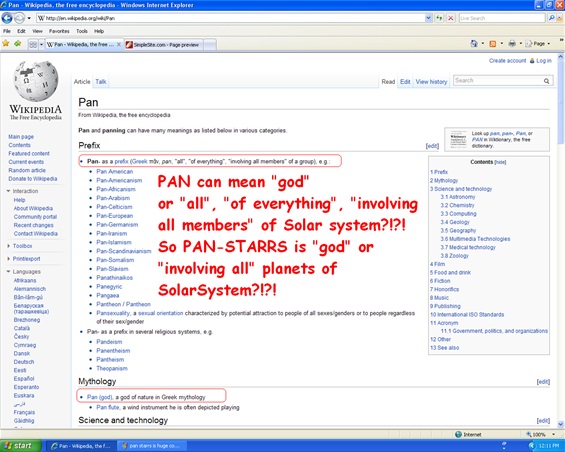Click the Add to Favorites star icon

pyautogui.click(x=17, y=44)
